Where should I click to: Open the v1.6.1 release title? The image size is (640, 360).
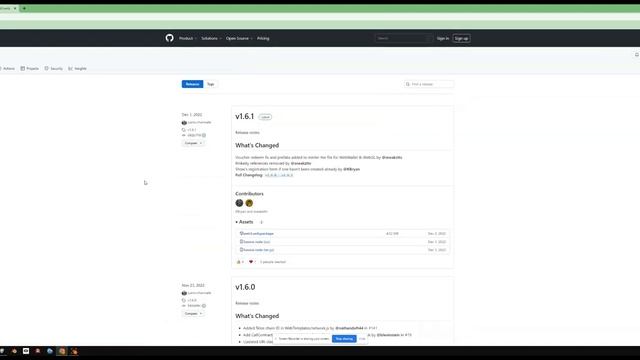(x=244, y=116)
